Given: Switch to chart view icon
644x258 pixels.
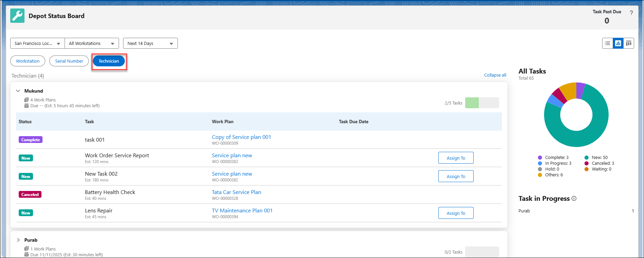Looking at the screenshot, I should pos(618,43).
